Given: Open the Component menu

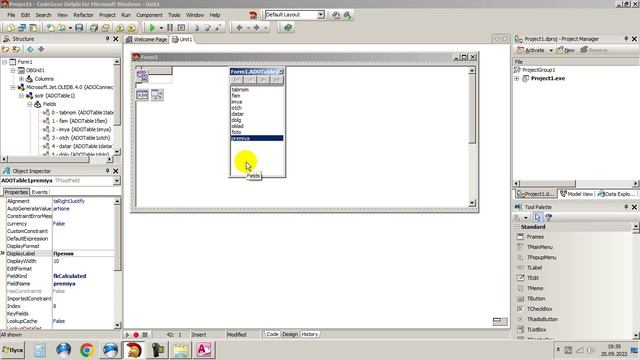Looking at the screenshot, I should pyautogui.click(x=149, y=15).
